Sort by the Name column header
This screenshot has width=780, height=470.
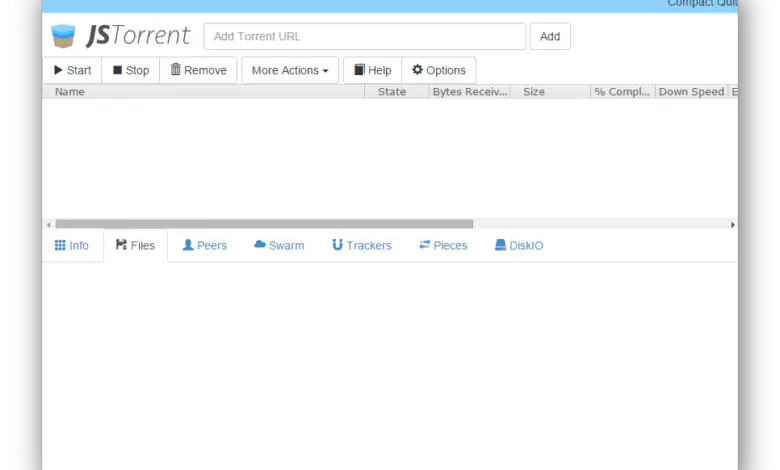[x=203, y=92]
